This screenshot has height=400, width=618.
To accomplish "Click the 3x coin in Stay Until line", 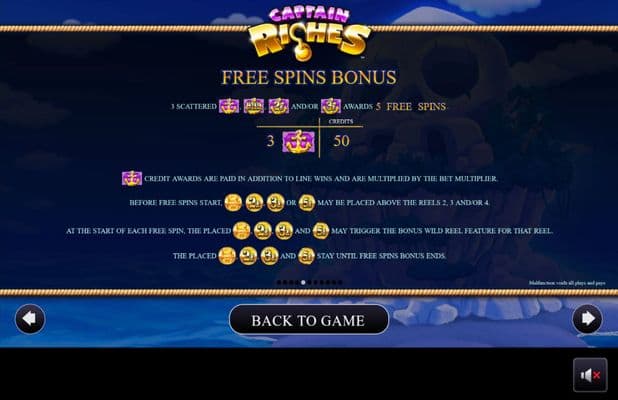I will (x=270, y=256).
